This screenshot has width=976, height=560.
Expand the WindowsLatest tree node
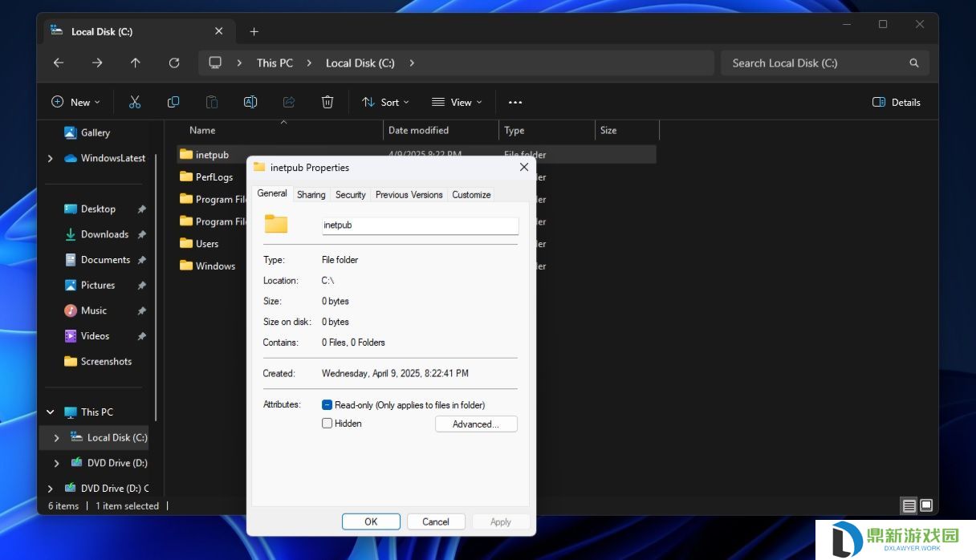pyautogui.click(x=50, y=158)
